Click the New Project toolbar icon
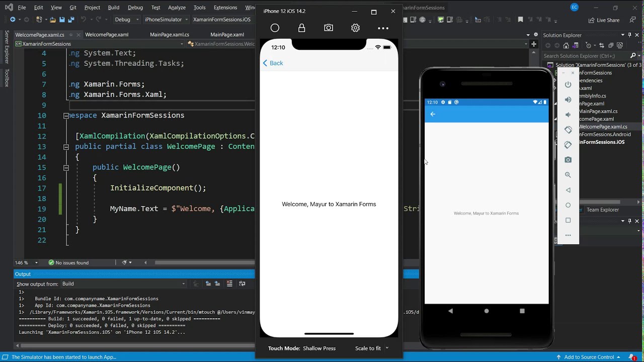 39,20
